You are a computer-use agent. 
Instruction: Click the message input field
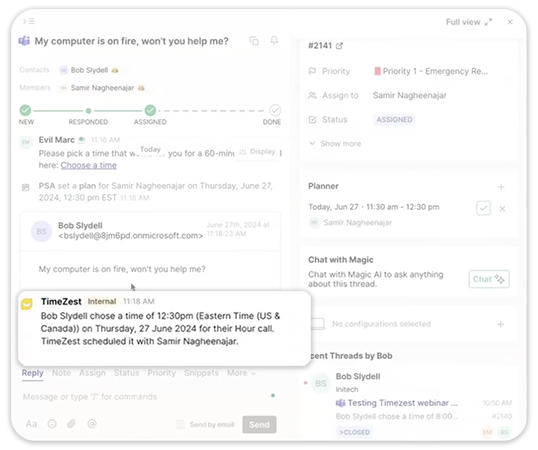click(148, 397)
